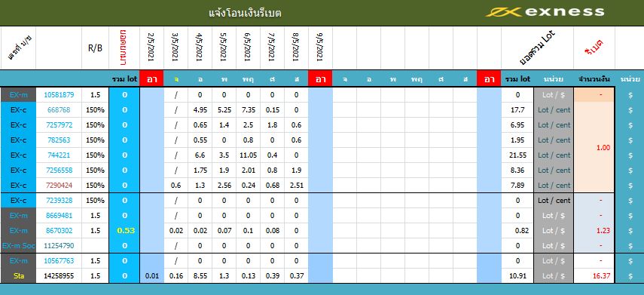Click the first red อา Sunday header

coord(151,79)
